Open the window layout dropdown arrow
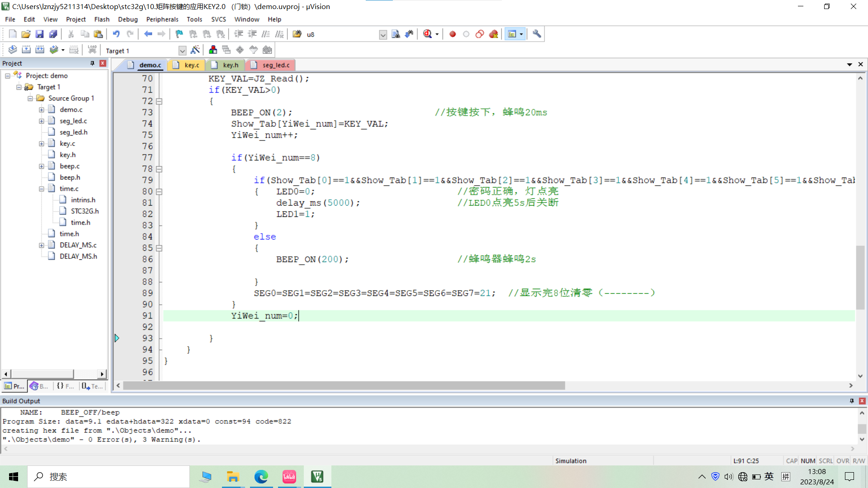Image resolution: width=868 pixels, height=488 pixels. coord(521,34)
